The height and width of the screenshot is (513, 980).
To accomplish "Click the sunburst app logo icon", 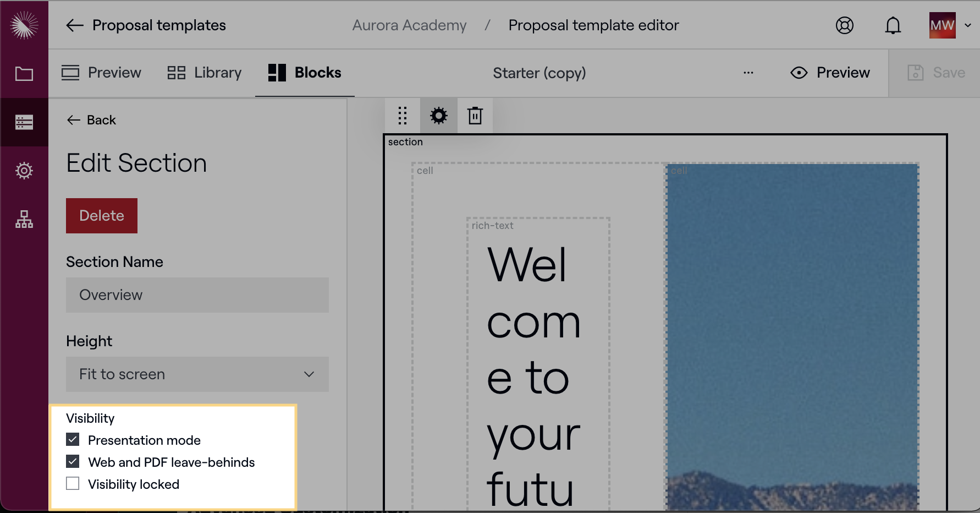I will [24, 25].
